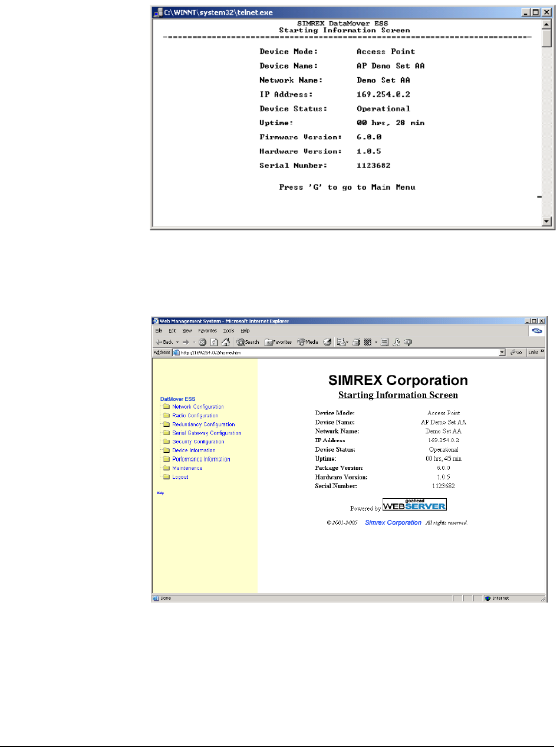Click the Messenger icon at the toolbar end
The width and height of the screenshot is (560, 747).
coord(407,342)
